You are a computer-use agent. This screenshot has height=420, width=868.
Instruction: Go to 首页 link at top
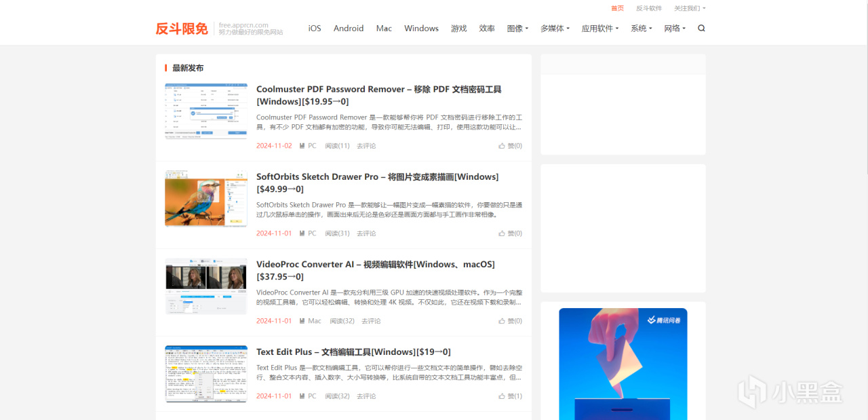(617, 8)
